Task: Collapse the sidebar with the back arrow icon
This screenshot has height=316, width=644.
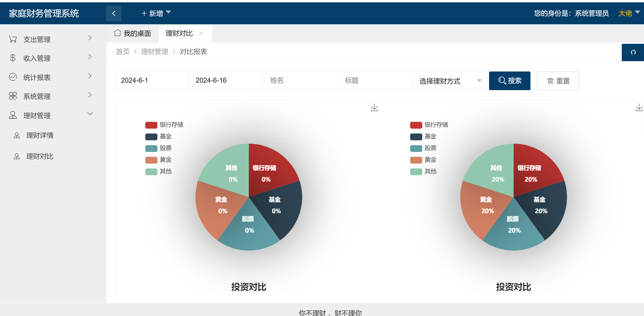Action: click(x=114, y=13)
